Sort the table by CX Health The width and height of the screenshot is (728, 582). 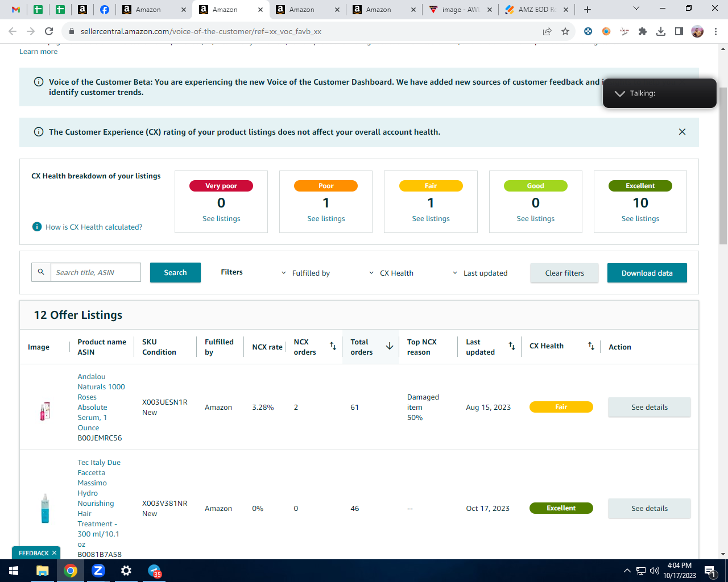coord(591,346)
